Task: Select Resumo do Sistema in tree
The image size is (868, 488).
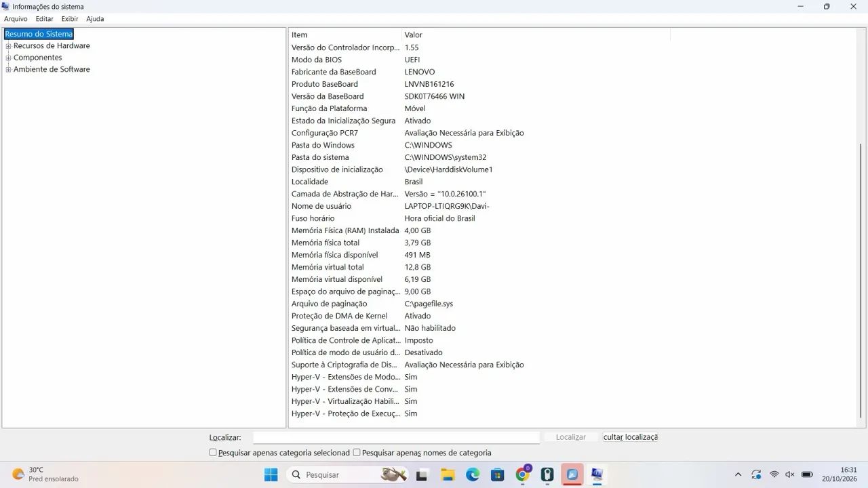Action: pyautogui.click(x=39, y=34)
